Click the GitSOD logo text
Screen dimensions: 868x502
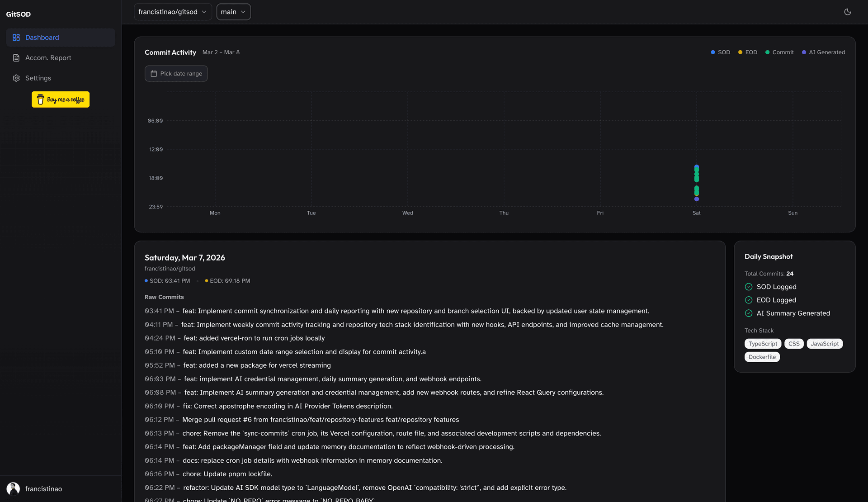[19, 14]
